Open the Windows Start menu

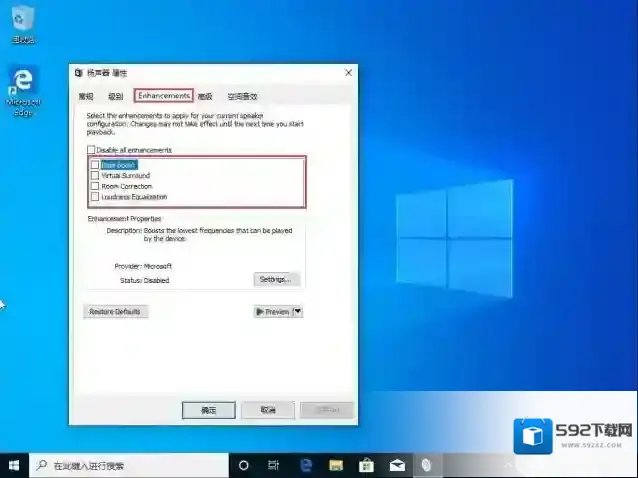(x=14, y=465)
